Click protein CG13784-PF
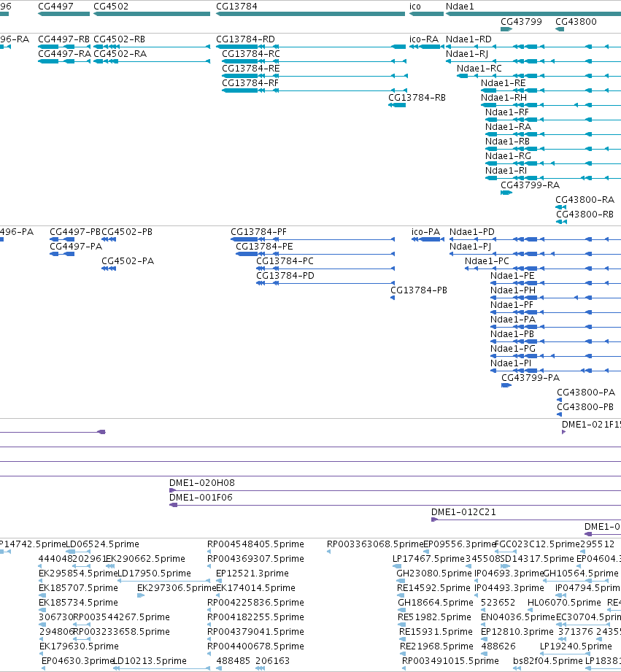Screen dimensions: 621x672 (312, 239)
